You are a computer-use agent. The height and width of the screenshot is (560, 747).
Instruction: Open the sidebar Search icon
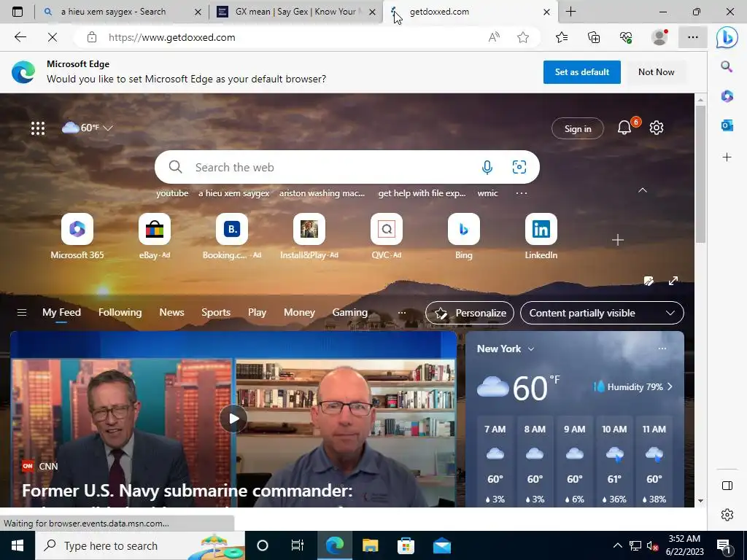727,66
